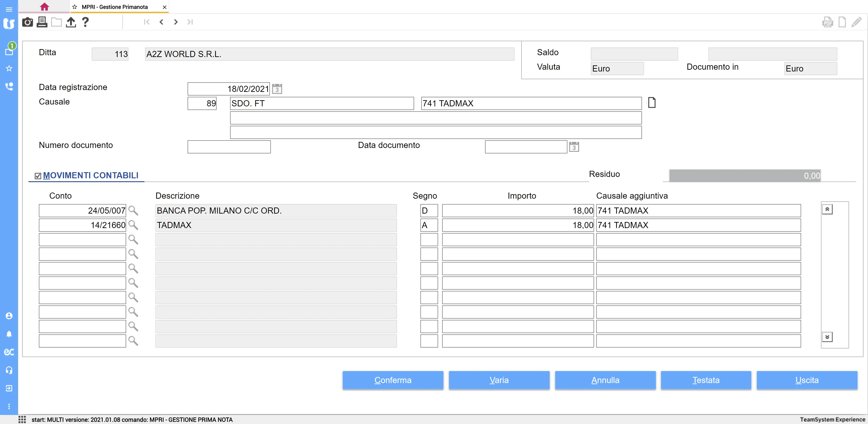This screenshot has height=424, width=868.
Task: Click the Numero documento input field
Action: pyautogui.click(x=229, y=147)
